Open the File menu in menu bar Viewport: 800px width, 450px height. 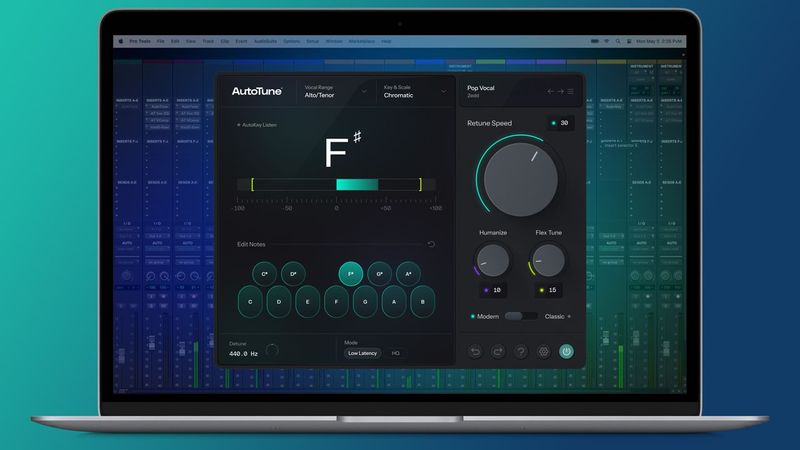161,41
